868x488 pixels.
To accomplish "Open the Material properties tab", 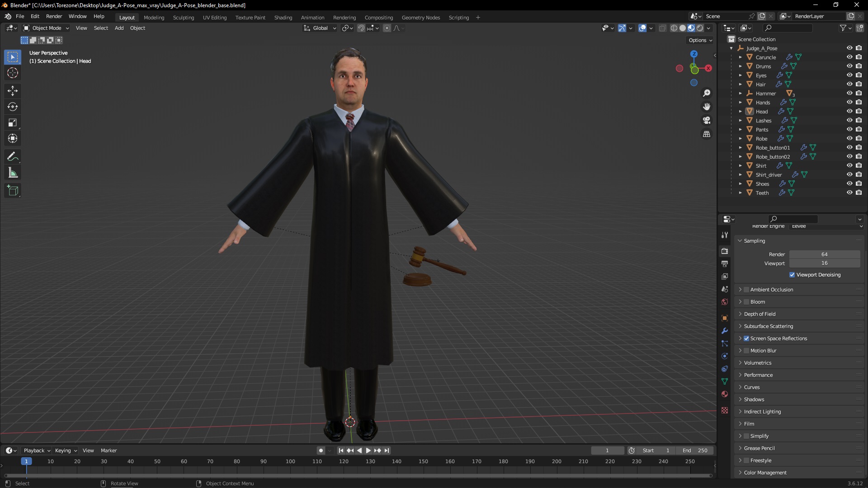I will [x=725, y=394].
